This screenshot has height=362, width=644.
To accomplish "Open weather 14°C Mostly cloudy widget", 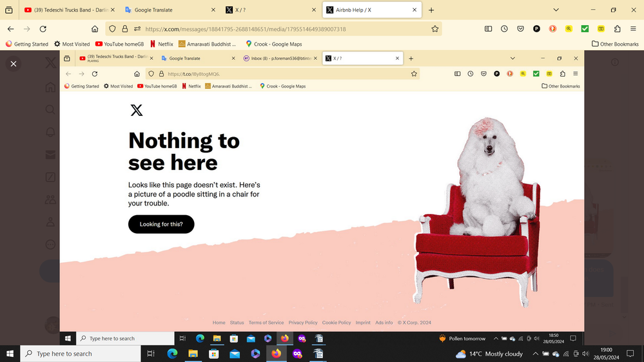I will pyautogui.click(x=489, y=354).
